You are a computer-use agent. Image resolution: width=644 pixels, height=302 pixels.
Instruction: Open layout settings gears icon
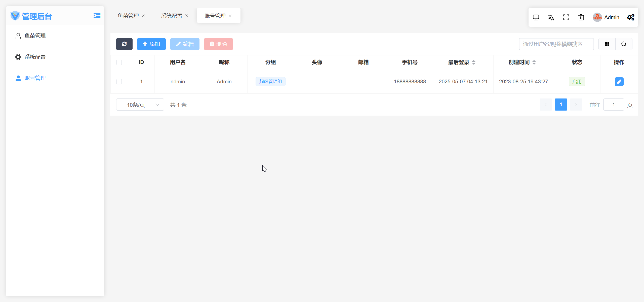(x=631, y=17)
